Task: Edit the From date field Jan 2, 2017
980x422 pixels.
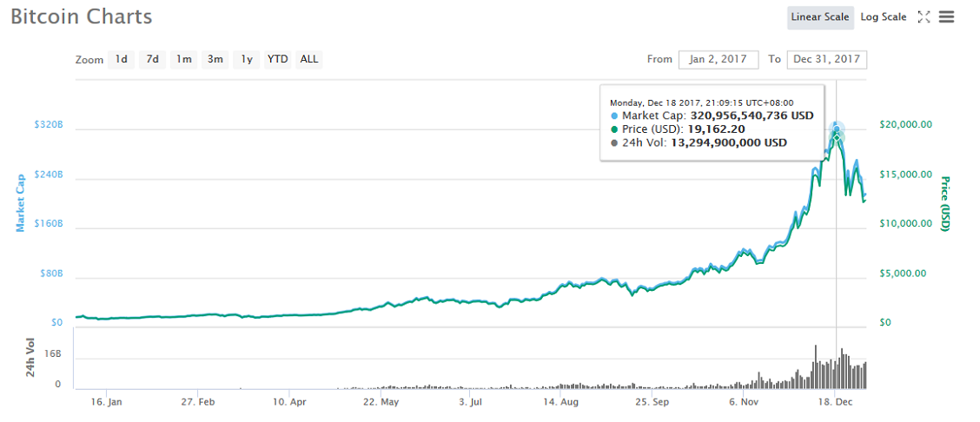Action: pos(718,59)
